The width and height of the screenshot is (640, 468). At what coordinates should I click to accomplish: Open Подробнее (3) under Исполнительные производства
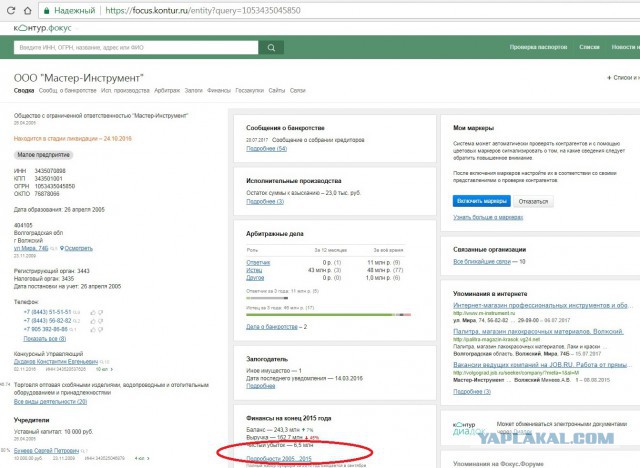pyautogui.click(x=265, y=202)
